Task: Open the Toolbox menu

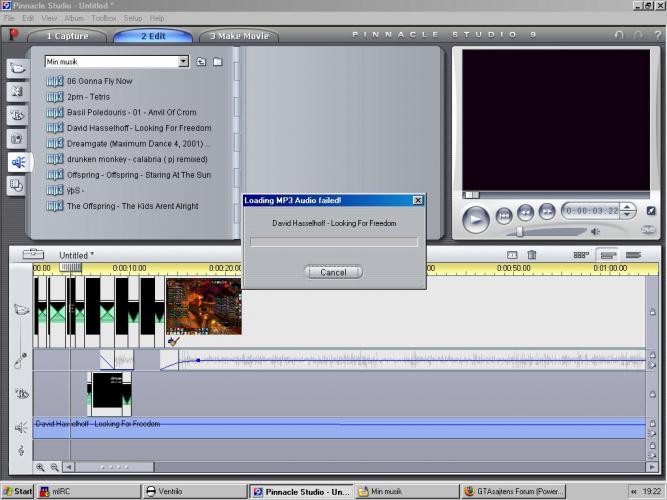Action: [103, 18]
